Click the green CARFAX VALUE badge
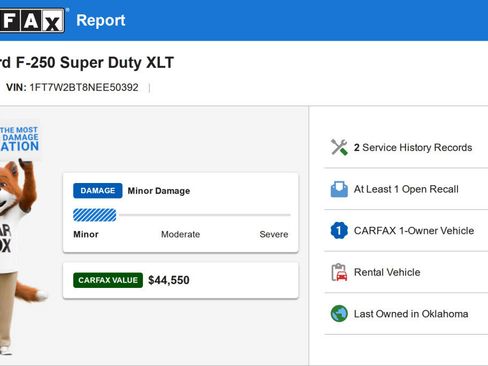Viewport: 488px width, 366px height. pos(108,280)
